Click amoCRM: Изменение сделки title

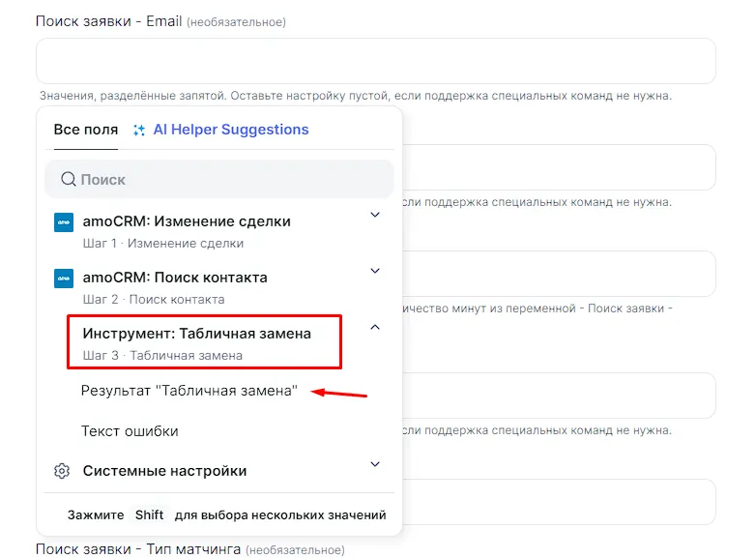[x=187, y=221]
